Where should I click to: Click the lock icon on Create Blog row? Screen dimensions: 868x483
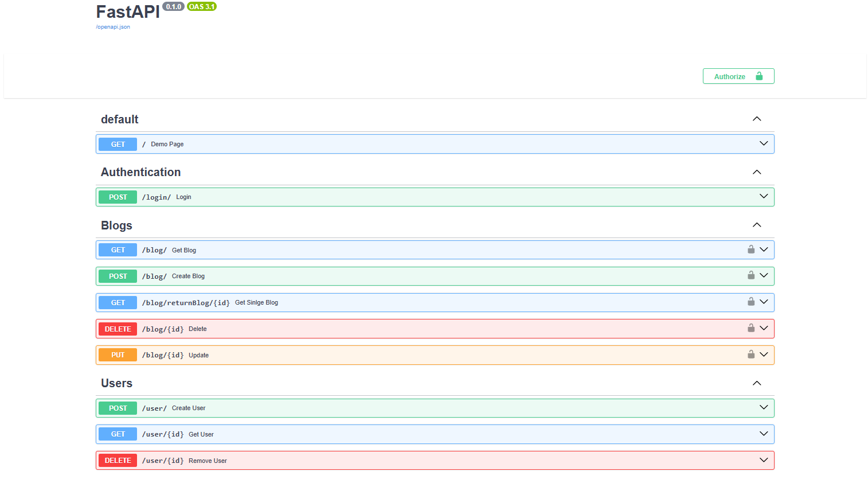tap(751, 275)
